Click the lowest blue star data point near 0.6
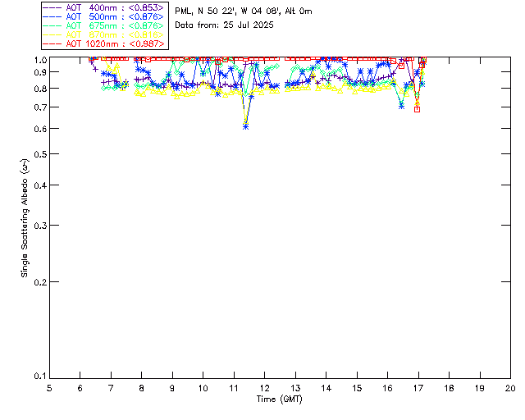The image size is (525, 420). 246,127
